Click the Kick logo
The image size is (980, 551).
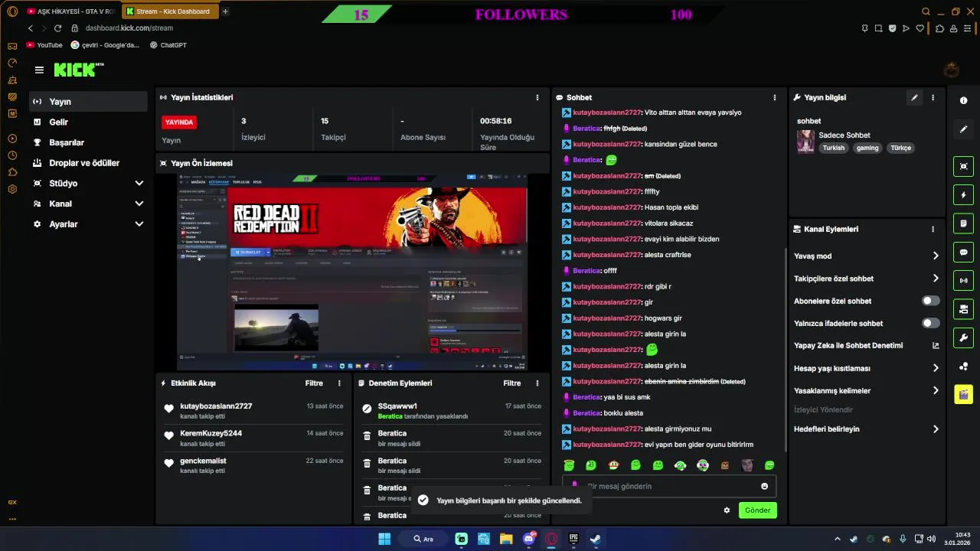click(x=78, y=70)
